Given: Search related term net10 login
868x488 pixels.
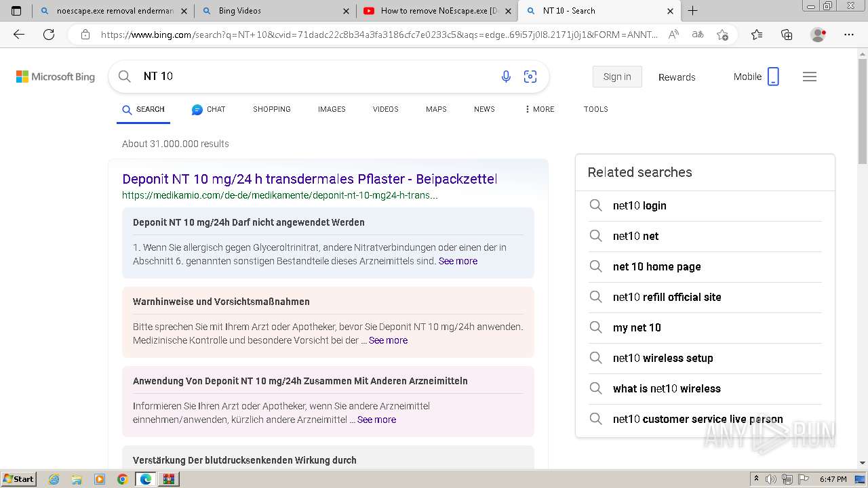Looking at the screenshot, I should 705,205.
